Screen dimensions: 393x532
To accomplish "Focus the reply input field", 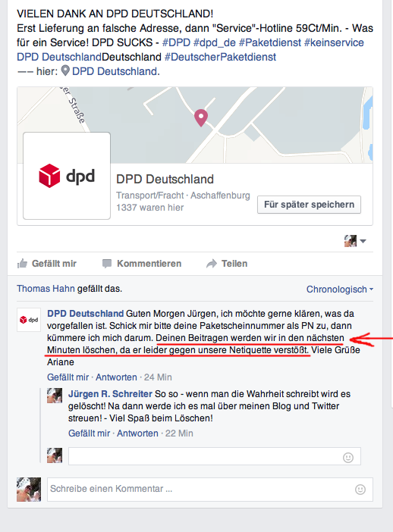I will click(x=215, y=456).
